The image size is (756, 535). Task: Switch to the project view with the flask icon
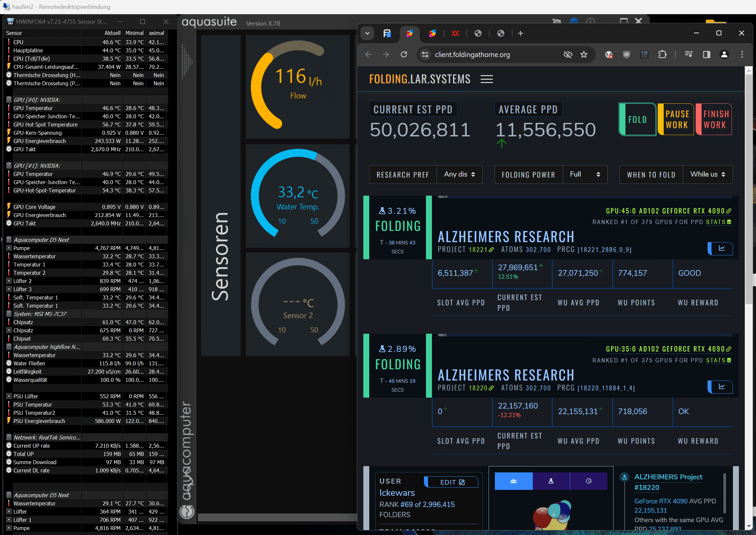tap(551, 481)
